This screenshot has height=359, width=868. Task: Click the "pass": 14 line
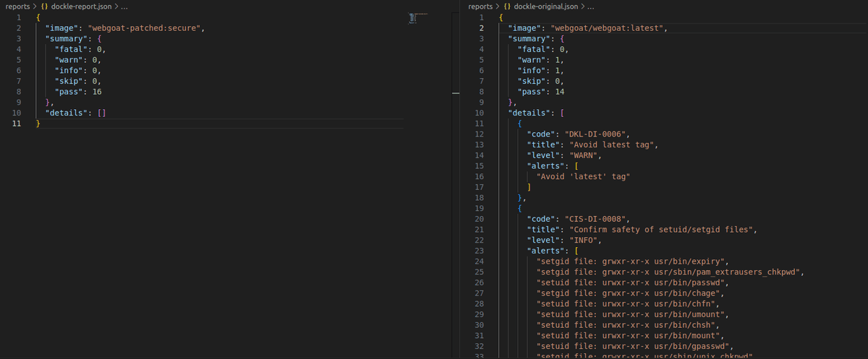(x=541, y=92)
